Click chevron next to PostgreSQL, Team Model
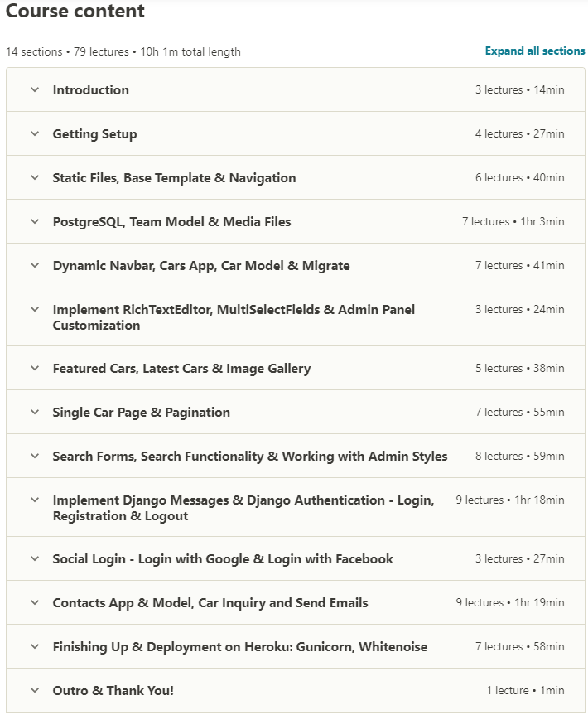The image size is (588, 715). click(35, 221)
